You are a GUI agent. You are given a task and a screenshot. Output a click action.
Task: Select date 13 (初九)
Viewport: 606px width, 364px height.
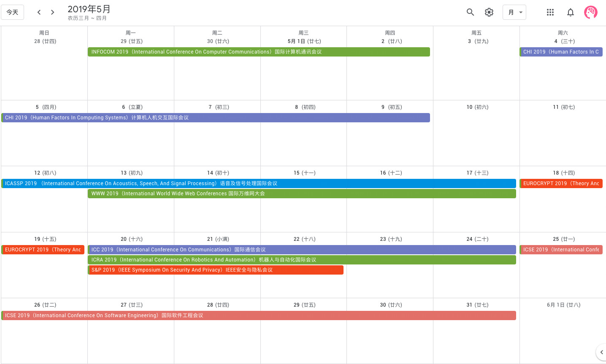(x=132, y=173)
